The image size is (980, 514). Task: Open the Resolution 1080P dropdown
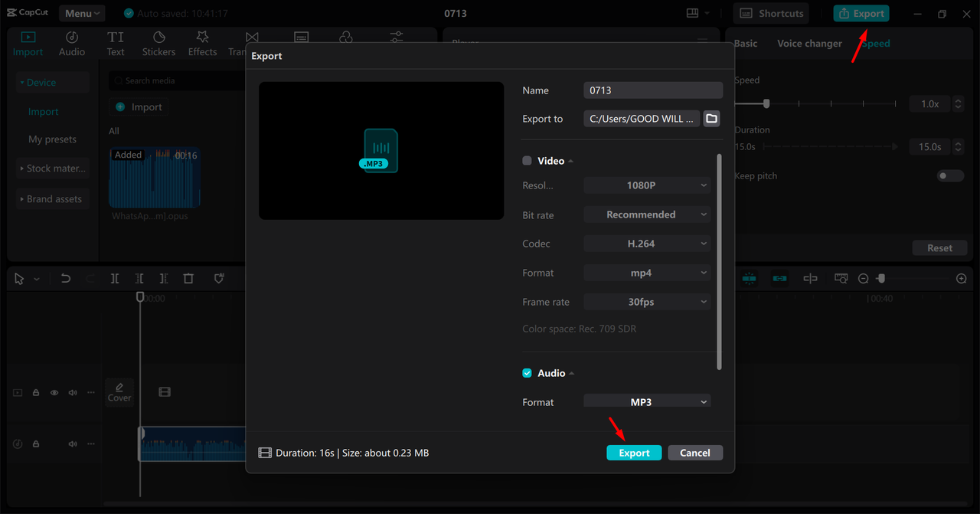coord(647,185)
